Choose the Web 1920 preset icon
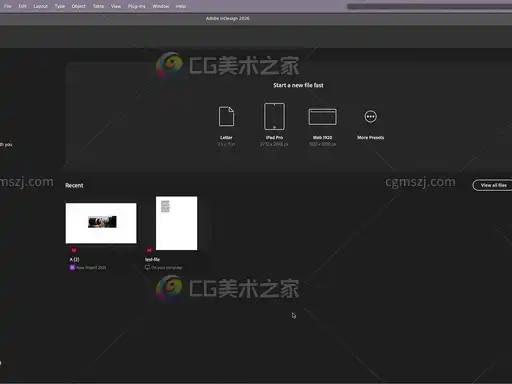512x384 pixels. pos(322,117)
